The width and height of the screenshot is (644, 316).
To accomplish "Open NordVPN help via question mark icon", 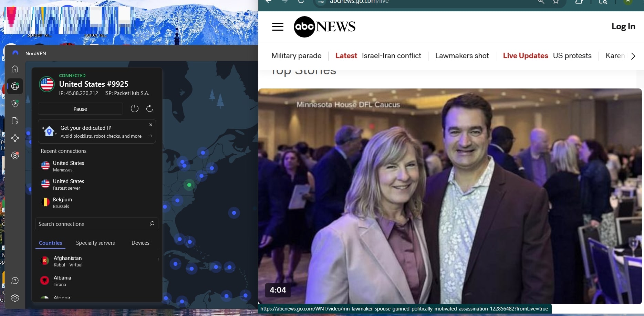I will tap(15, 281).
